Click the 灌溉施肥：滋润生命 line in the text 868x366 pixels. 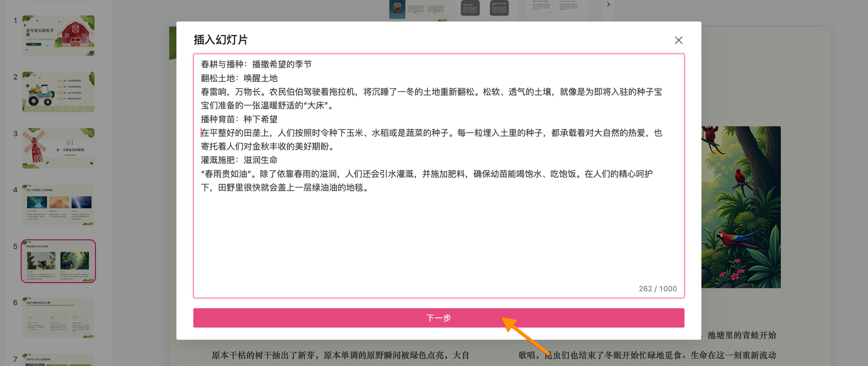point(239,160)
